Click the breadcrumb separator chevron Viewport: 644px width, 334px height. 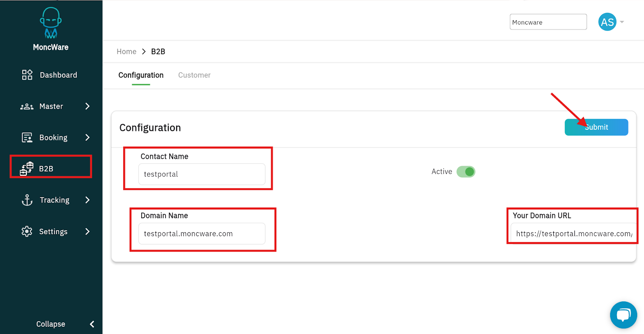(144, 52)
